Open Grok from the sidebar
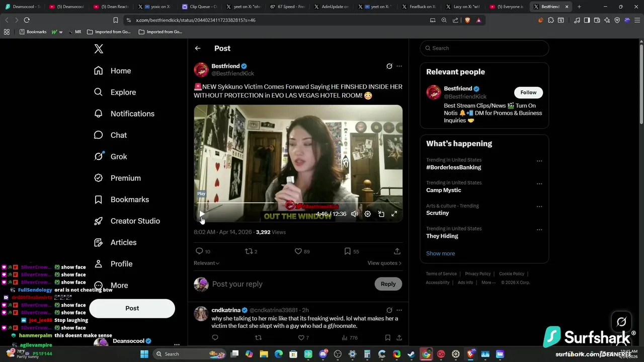The height and width of the screenshot is (362, 644). (x=111, y=156)
